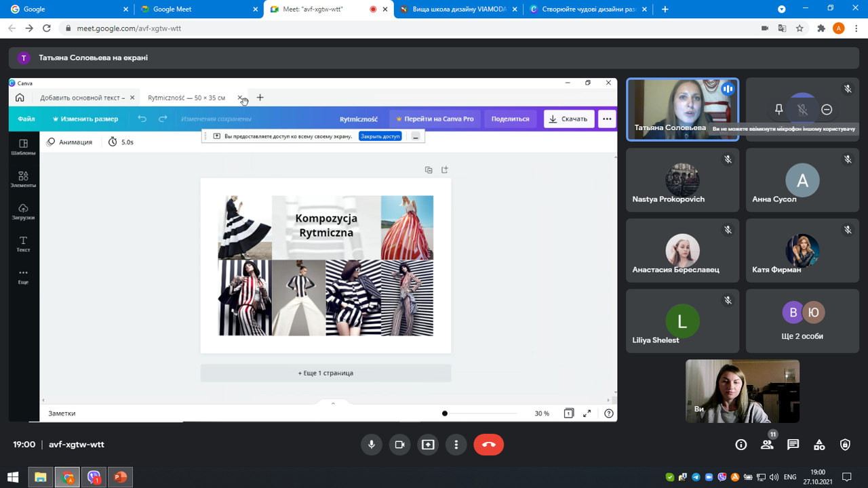Open the 30 % zoom level menu

(542, 413)
